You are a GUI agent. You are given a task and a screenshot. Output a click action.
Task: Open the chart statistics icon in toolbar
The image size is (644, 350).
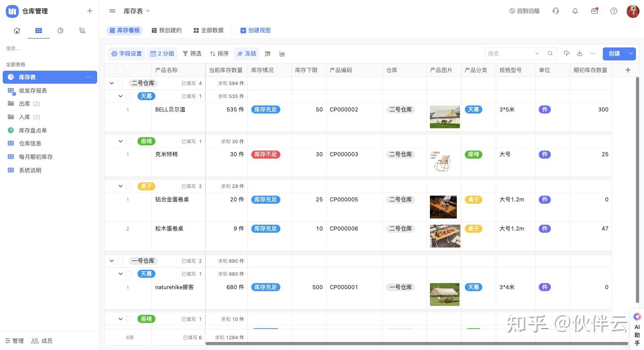tap(282, 54)
